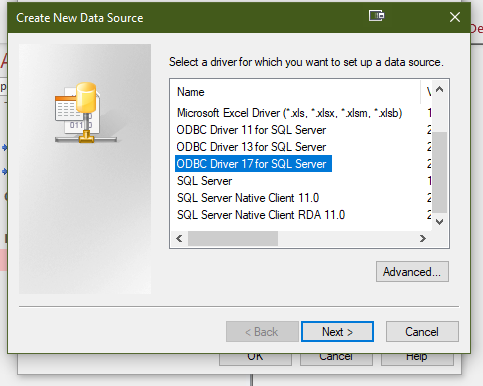The image size is (483, 386).
Task: Click the horizontal scroll right arrow
Action: 423,239
